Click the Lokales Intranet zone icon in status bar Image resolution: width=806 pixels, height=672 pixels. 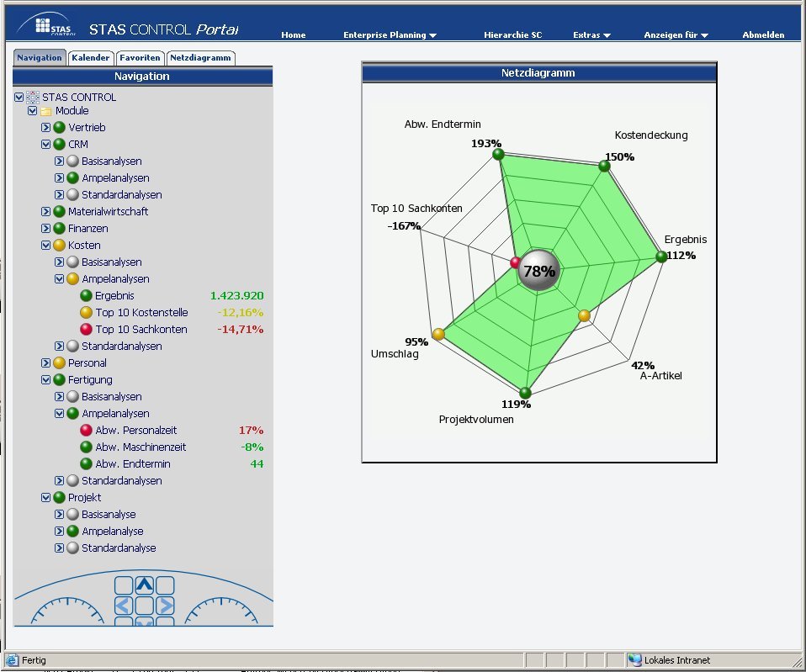pos(635,660)
